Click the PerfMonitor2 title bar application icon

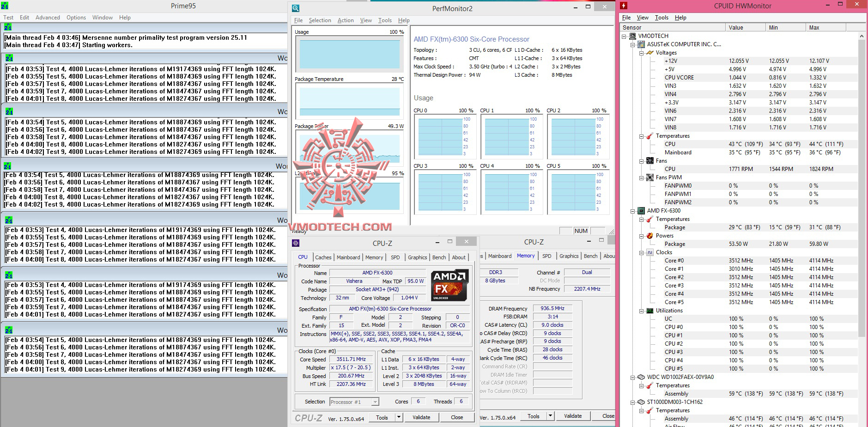(296, 8)
